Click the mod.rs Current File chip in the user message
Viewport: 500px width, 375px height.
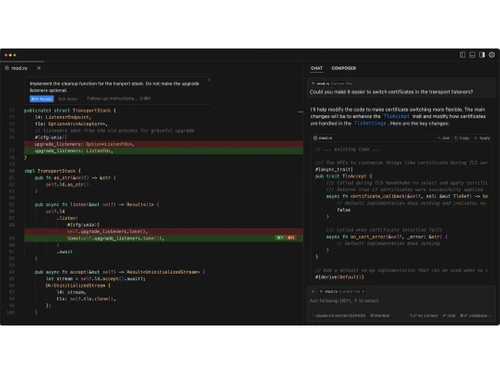332,83
